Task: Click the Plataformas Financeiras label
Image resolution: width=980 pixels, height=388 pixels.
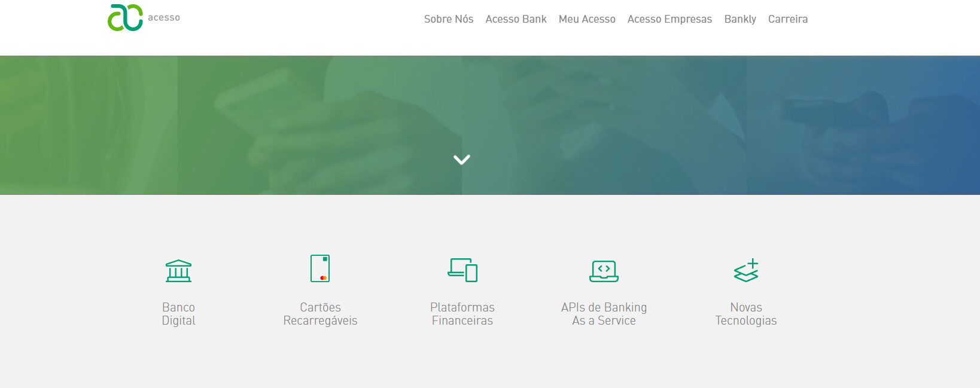Action: coord(462,314)
